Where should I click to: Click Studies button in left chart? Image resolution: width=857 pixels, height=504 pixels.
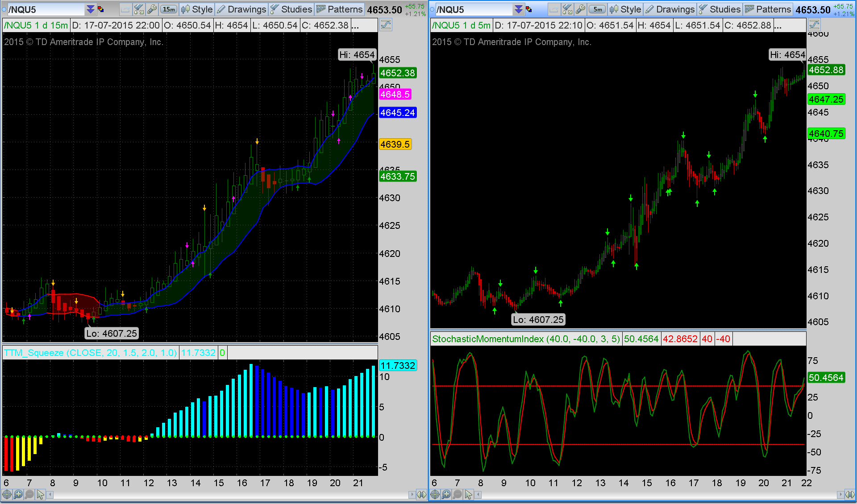point(291,9)
